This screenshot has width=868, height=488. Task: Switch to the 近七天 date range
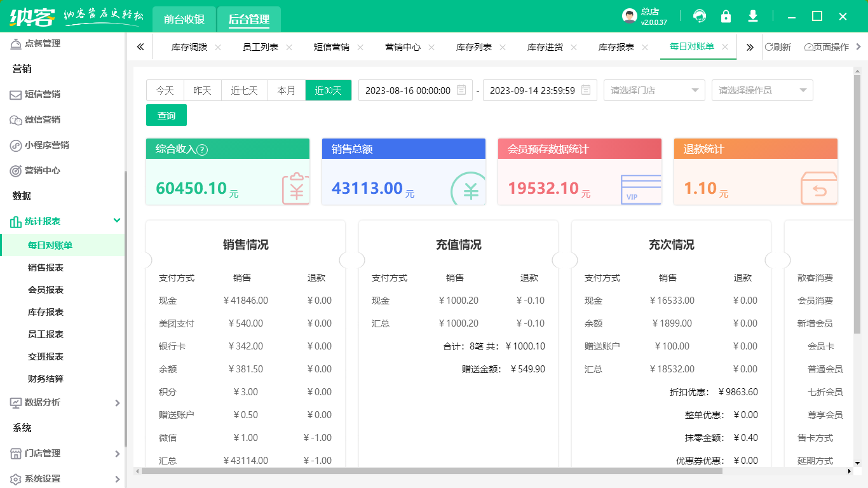(244, 90)
